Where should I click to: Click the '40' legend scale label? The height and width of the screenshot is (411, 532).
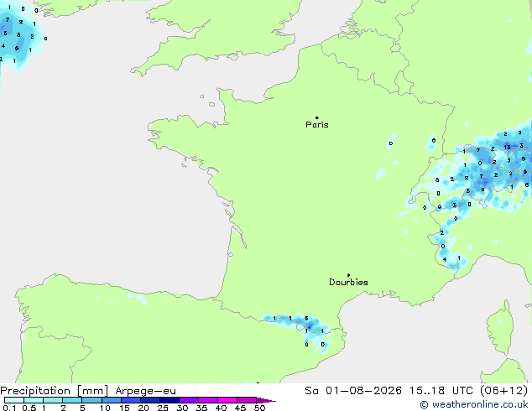[x=221, y=408]
